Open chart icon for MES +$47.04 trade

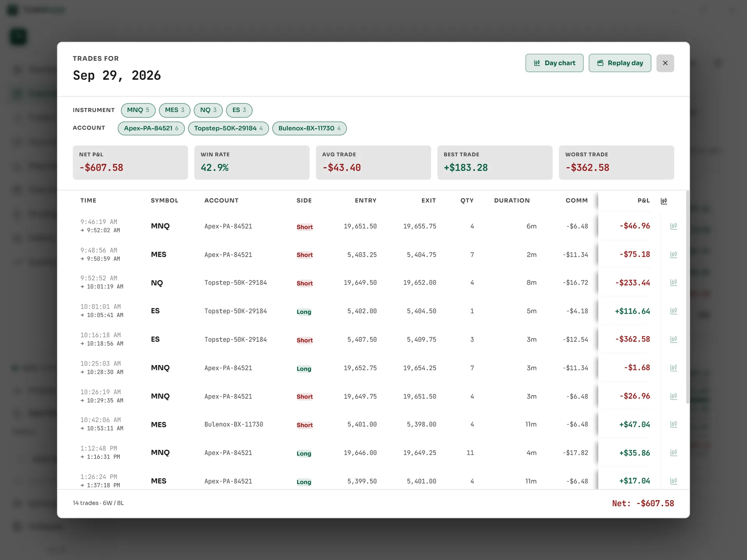pyautogui.click(x=673, y=424)
